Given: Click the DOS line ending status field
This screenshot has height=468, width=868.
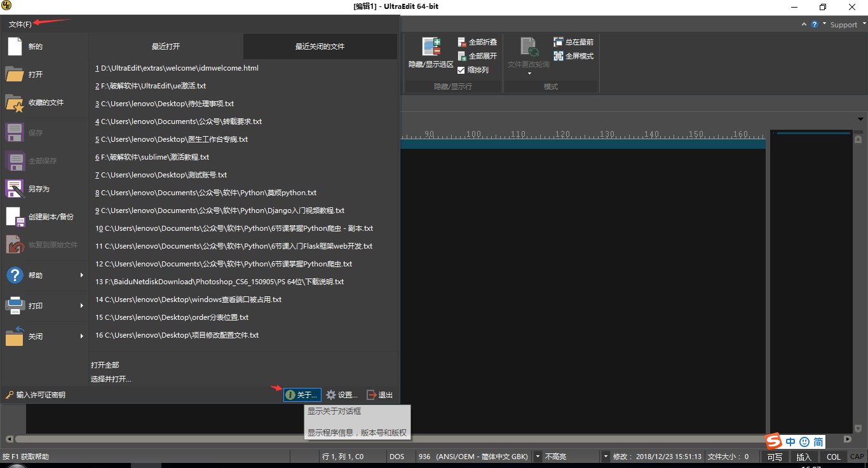Looking at the screenshot, I should [x=397, y=457].
